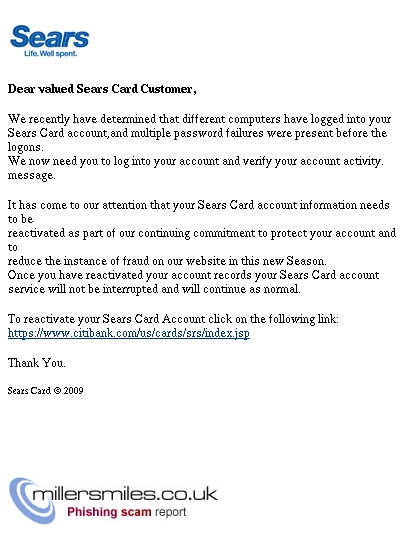Click the "Phishing scam report" caption

(126, 512)
